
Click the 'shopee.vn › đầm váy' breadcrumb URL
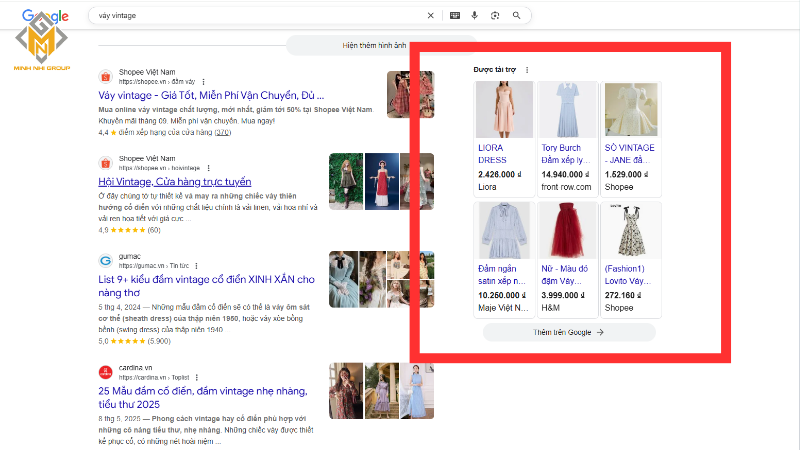coord(157,82)
